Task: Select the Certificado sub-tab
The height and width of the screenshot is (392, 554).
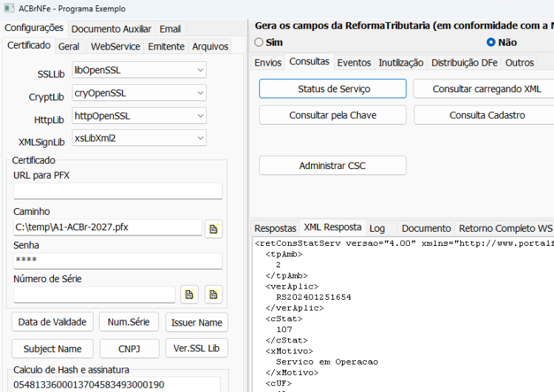Action: click(x=29, y=46)
